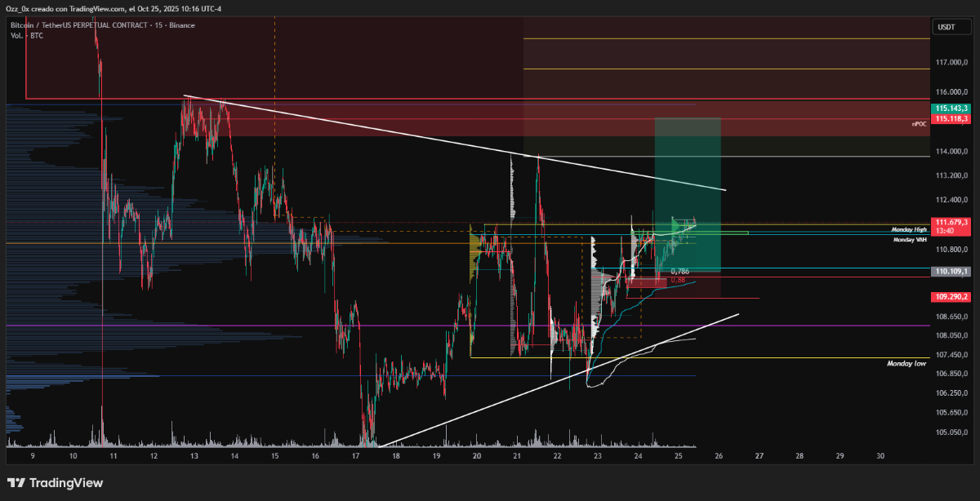Select the Monday VAH level label
Image resolution: width=980 pixels, height=501 pixels.
pos(910,240)
